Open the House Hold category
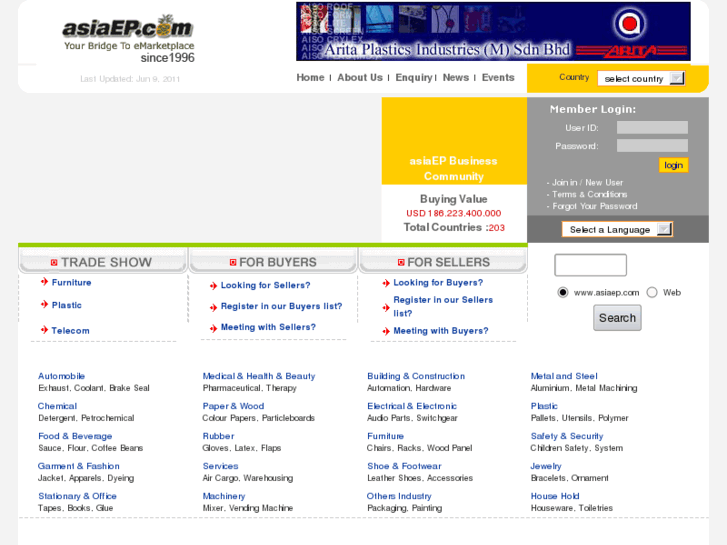The width and height of the screenshot is (727, 545). (555, 496)
